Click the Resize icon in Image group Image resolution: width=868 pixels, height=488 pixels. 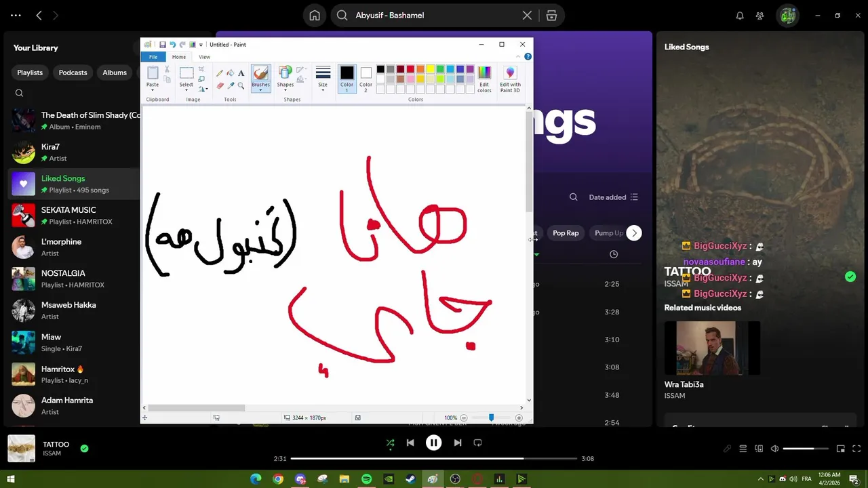point(201,79)
